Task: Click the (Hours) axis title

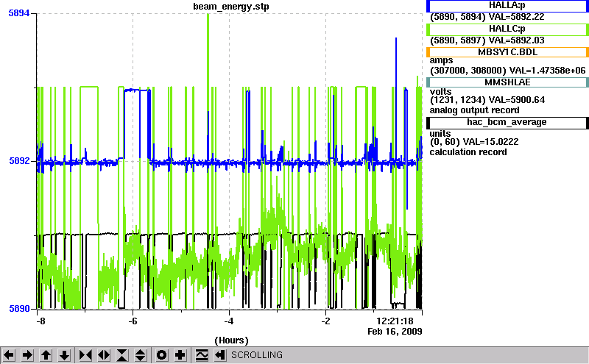Action: coord(231,340)
